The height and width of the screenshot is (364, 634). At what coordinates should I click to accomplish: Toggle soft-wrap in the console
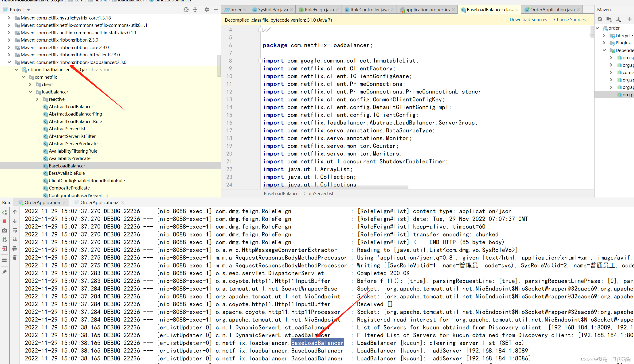pyautogui.click(x=15, y=230)
